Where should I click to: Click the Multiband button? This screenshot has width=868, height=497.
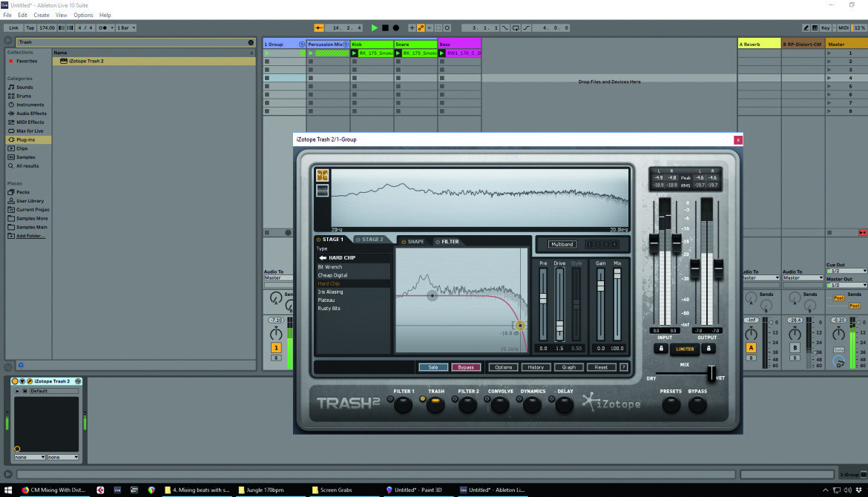(x=562, y=245)
